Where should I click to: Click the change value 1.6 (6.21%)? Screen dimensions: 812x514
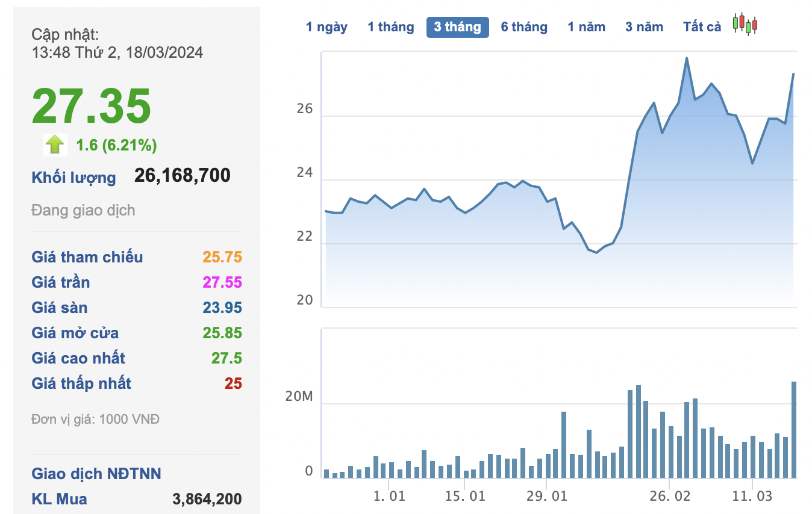click(116, 145)
